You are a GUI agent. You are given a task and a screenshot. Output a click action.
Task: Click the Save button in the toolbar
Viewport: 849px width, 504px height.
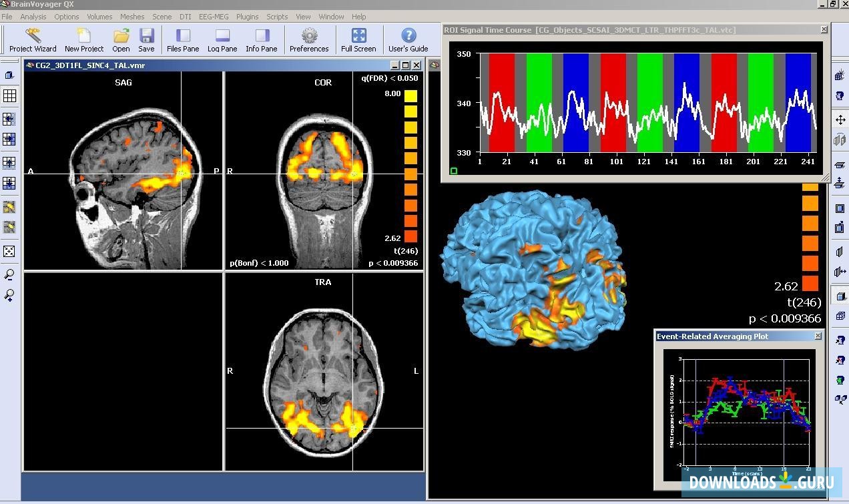pyautogui.click(x=146, y=39)
